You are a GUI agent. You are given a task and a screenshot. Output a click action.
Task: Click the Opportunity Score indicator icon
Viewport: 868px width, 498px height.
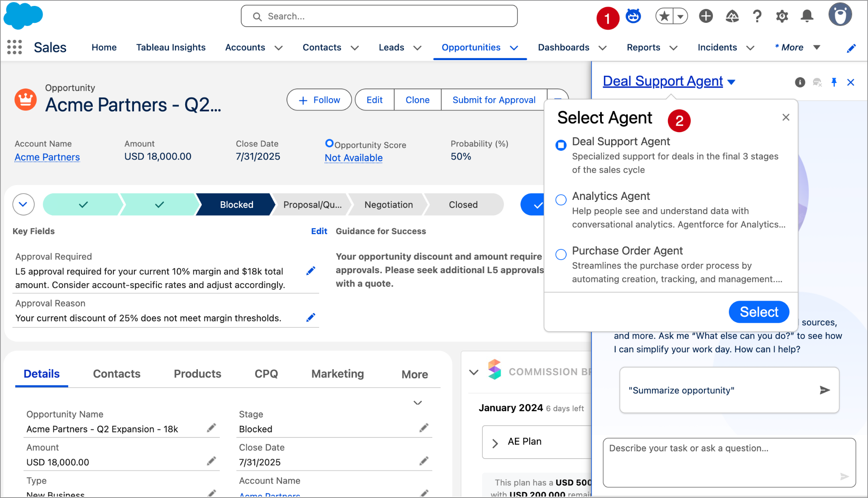pyautogui.click(x=329, y=143)
